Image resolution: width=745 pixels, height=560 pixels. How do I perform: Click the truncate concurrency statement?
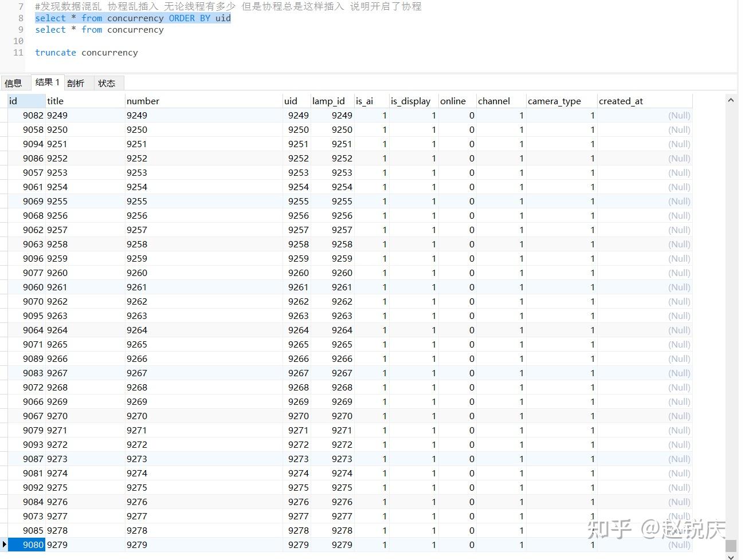click(x=87, y=52)
